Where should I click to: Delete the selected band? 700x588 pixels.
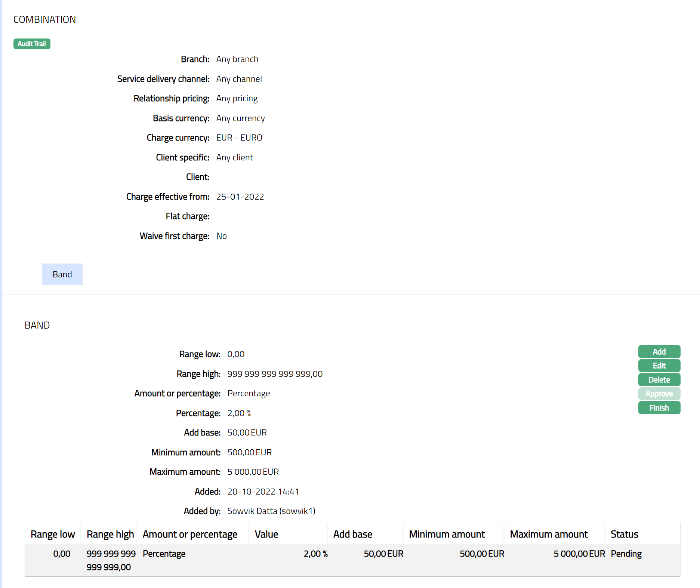pyautogui.click(x=659, y=380)
